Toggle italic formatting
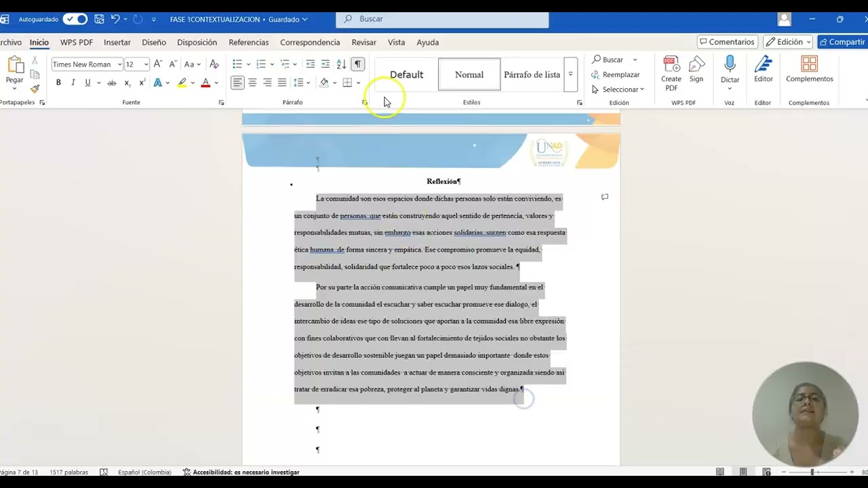 click(73, 83)
